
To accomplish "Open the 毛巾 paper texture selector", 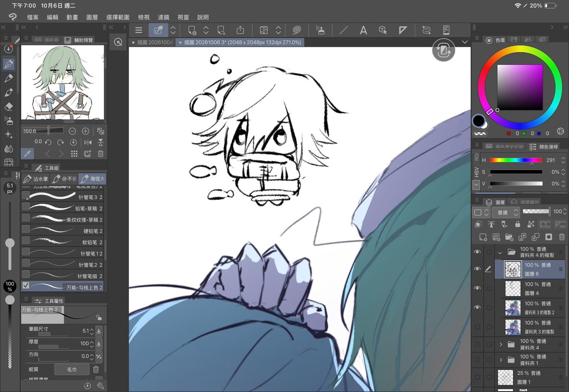I will (x=71, y=369).
